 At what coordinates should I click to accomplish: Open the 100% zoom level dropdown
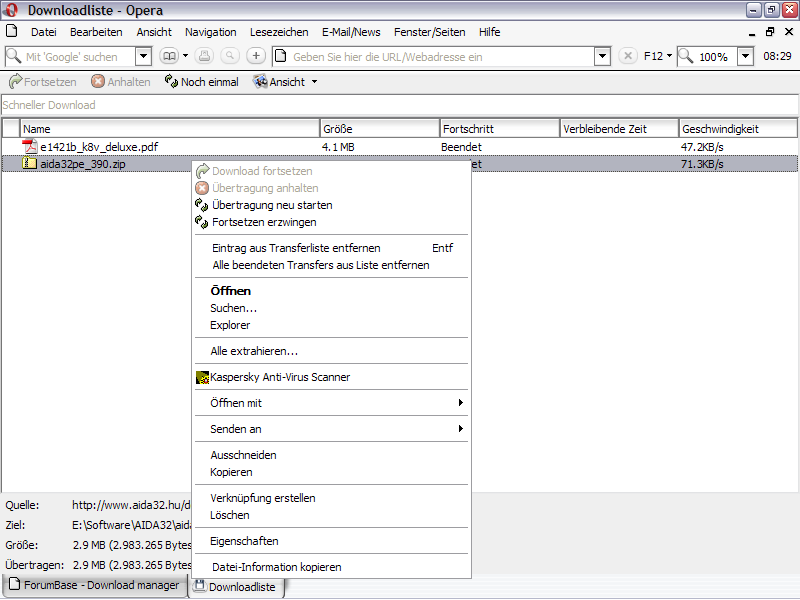point(745,57)
